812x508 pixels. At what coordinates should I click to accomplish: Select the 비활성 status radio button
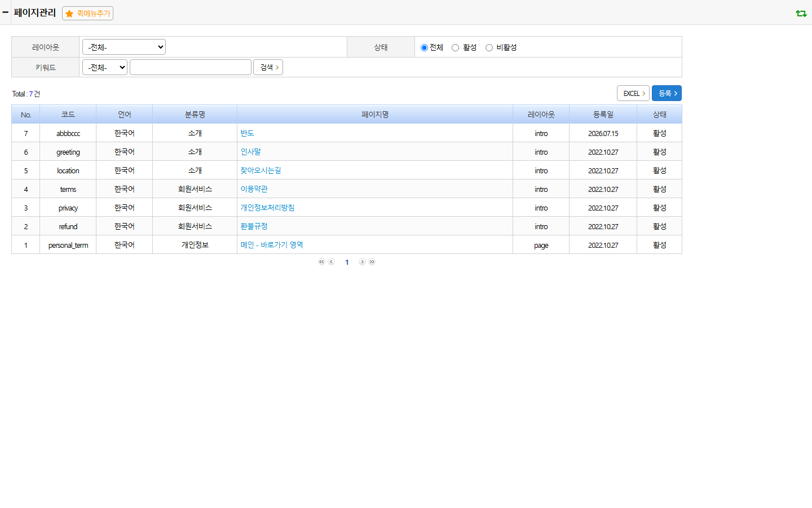[x=489, y=47]
